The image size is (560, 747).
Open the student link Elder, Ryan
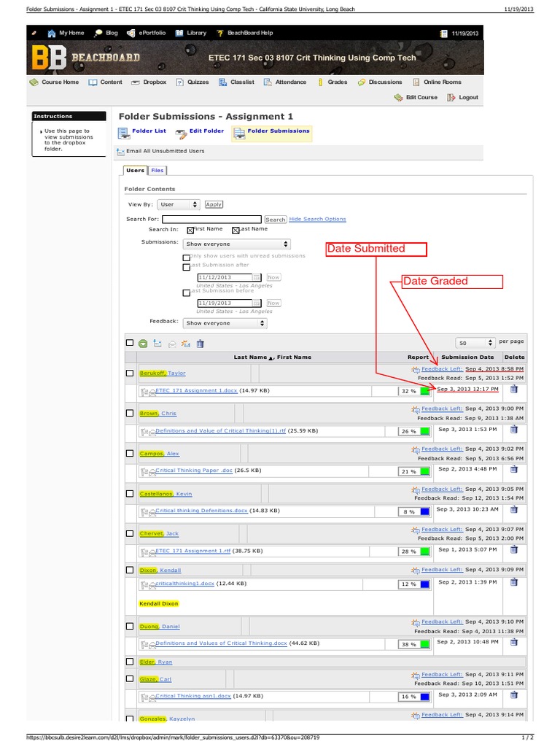click(156, 662)
